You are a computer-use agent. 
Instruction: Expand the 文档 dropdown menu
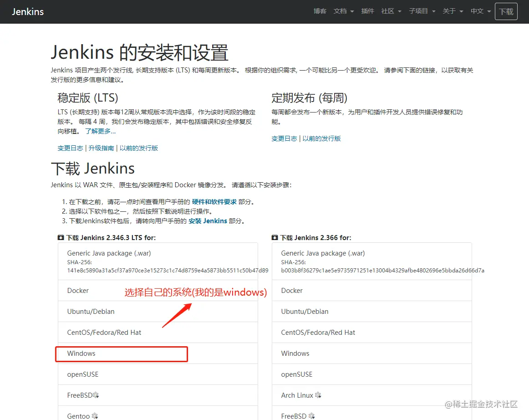click(x=343, y=11)
